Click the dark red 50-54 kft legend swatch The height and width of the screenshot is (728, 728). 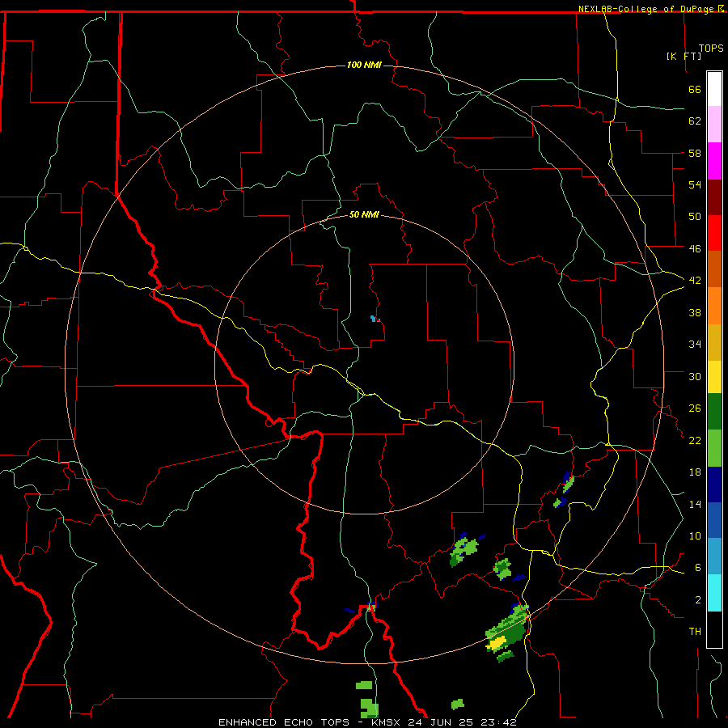714,197
